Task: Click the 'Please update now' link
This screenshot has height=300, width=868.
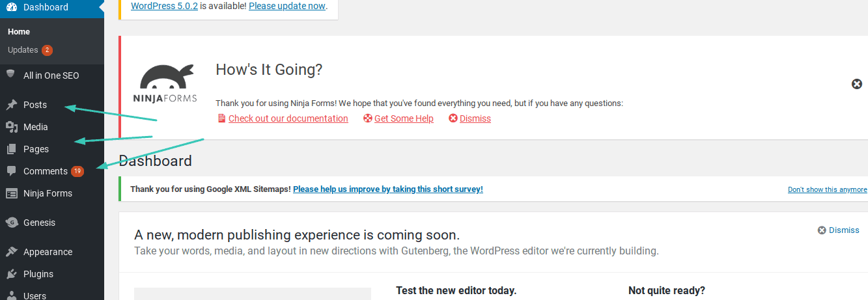Action: (287, 7)
